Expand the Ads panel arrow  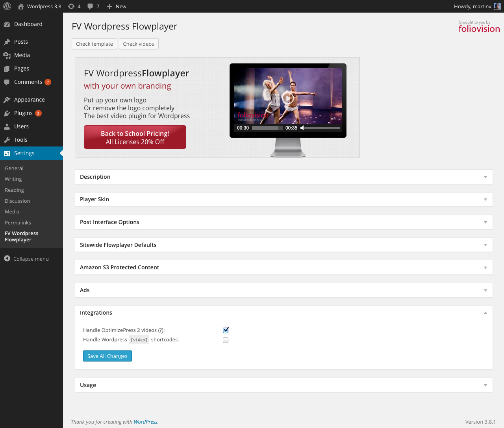[x=485, y=291]
